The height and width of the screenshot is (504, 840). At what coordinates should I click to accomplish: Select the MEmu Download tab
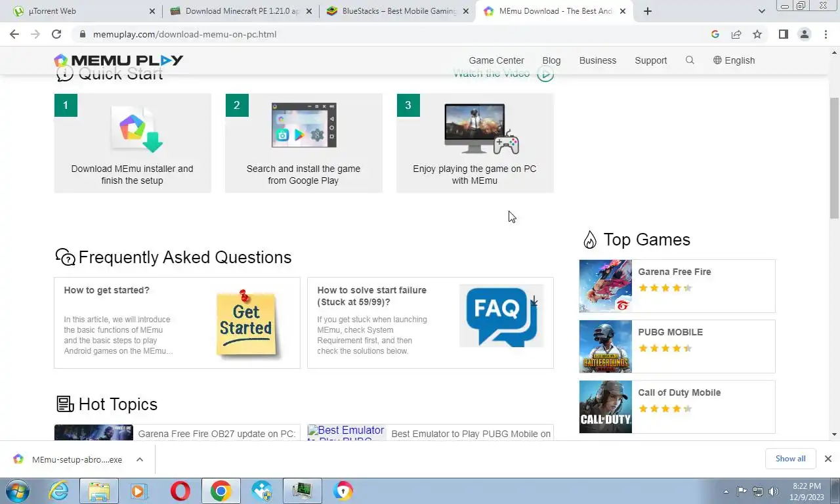pyautogui.click(x=555, y=11)
